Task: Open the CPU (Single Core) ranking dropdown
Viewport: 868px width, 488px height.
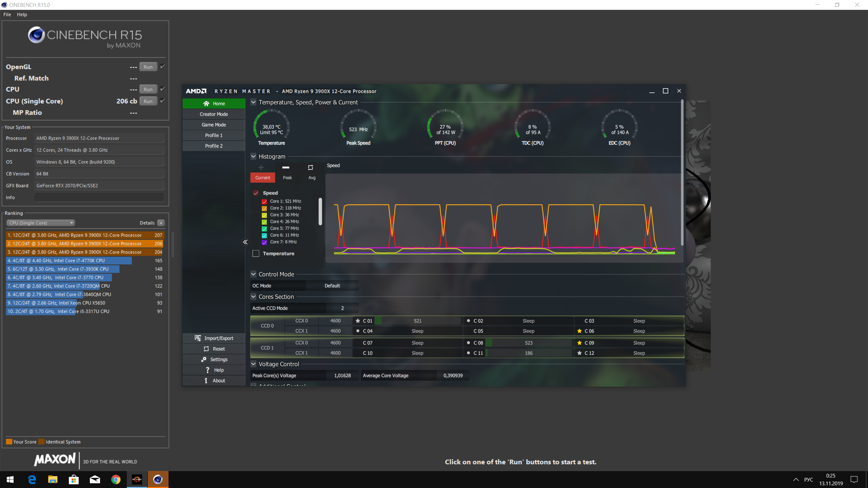Action: click(41, 223)
